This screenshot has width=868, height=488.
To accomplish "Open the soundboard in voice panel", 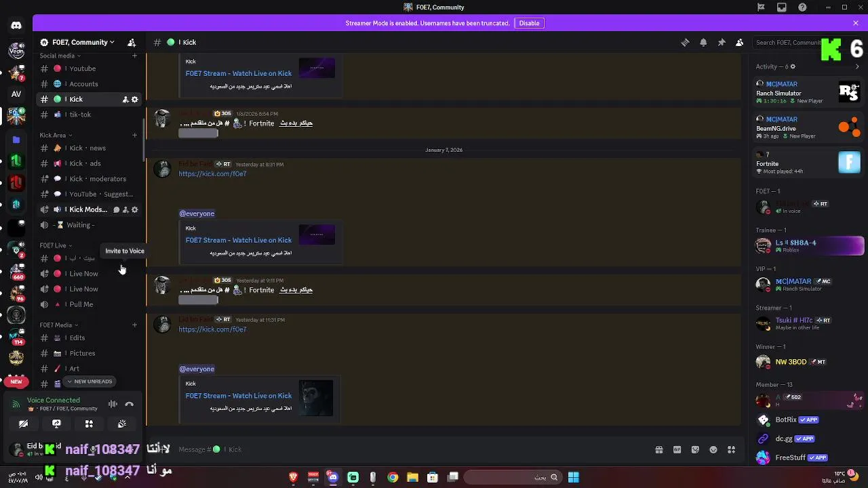I will pyautogui.click(x=121, y=424).
